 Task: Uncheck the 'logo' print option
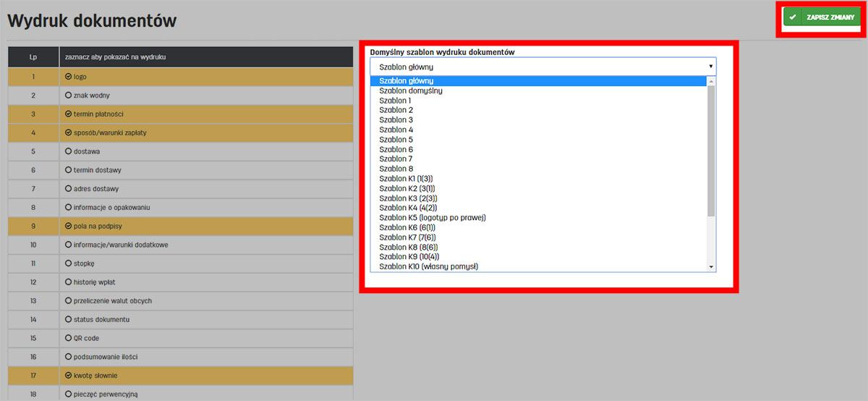click(69, 77)
